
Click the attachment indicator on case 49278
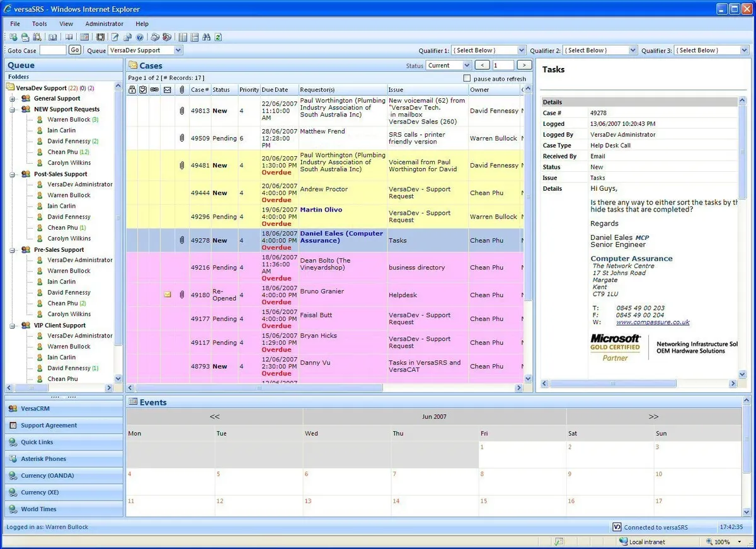coord(182,241)
